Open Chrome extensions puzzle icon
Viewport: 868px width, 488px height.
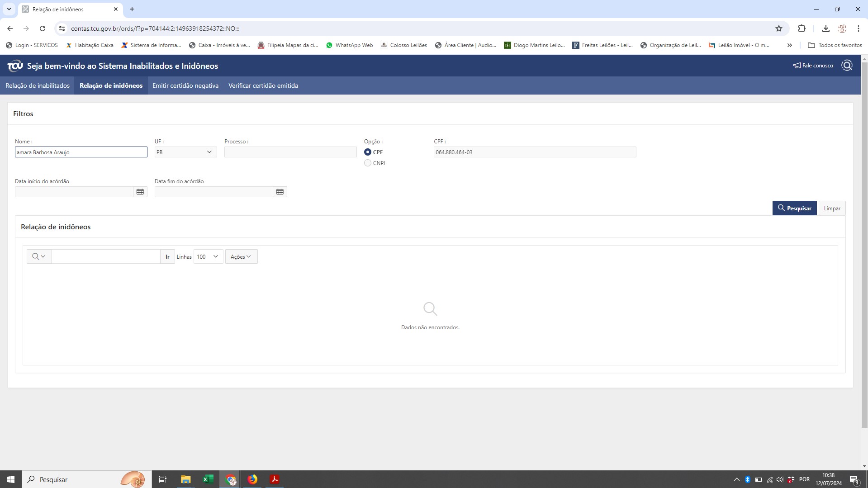pyautogui.click(x=802, y=28)
